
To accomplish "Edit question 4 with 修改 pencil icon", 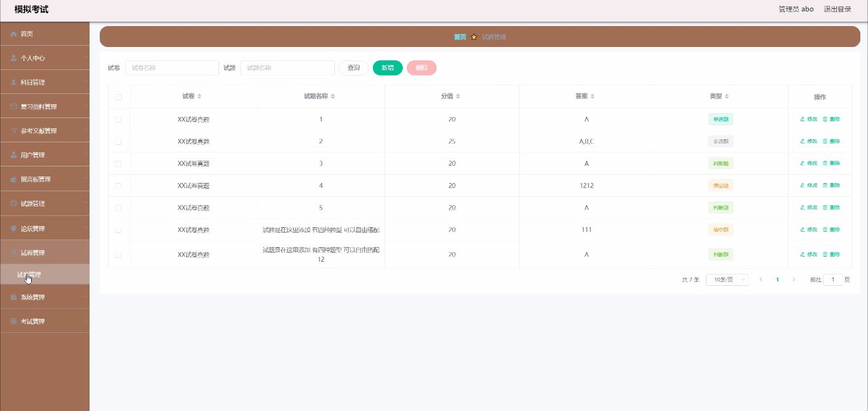I will pyautogui.click(x=803, y=185).
